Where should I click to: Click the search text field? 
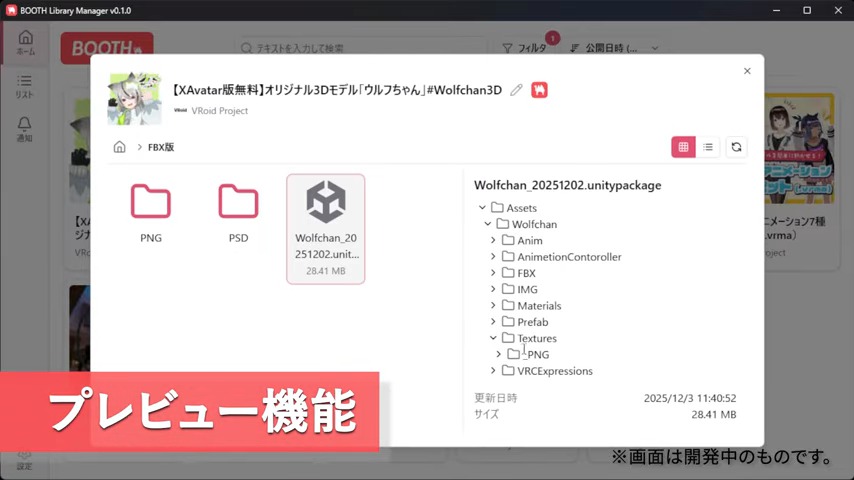point(360,48)
